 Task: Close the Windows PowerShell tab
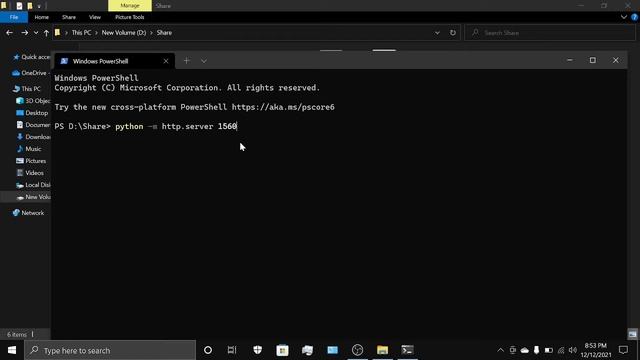coord(166,61)
